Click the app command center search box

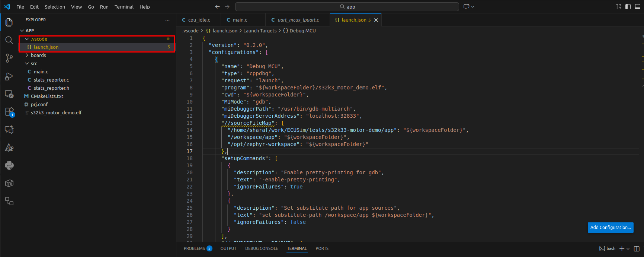click(x=347, y=7)
